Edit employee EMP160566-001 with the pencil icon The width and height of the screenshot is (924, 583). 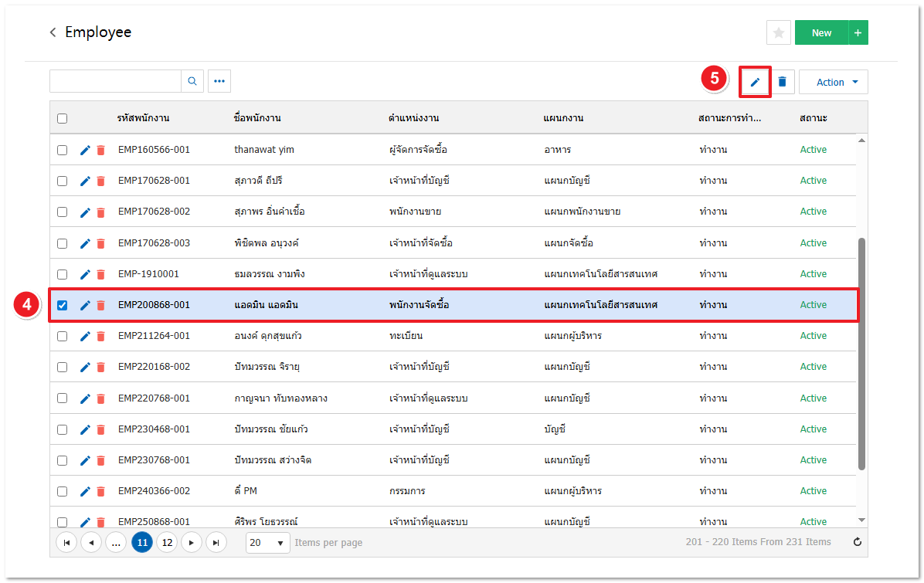[x=85, y=150]
